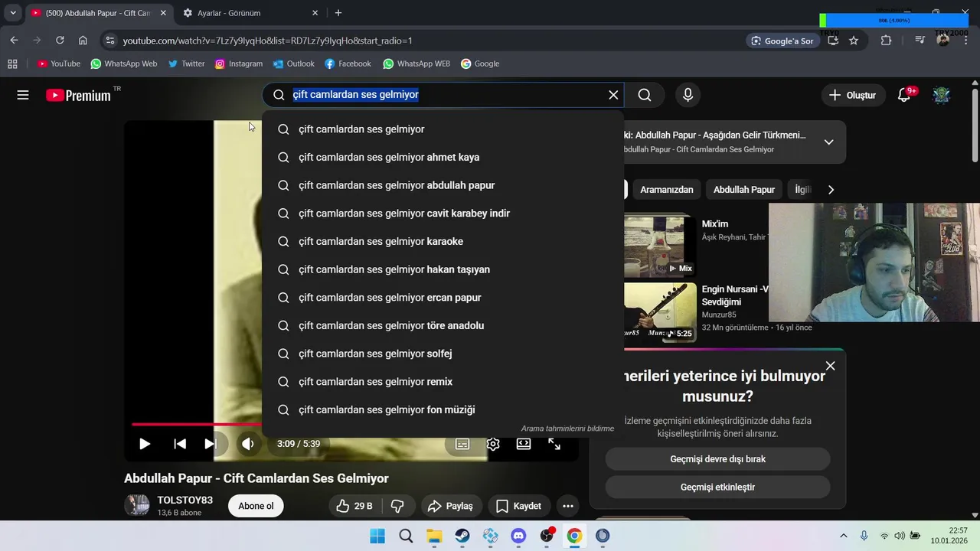Open the YouTube account avatar menu
The width and height of the screenshot is (980, 551).
tap(941, 95)
